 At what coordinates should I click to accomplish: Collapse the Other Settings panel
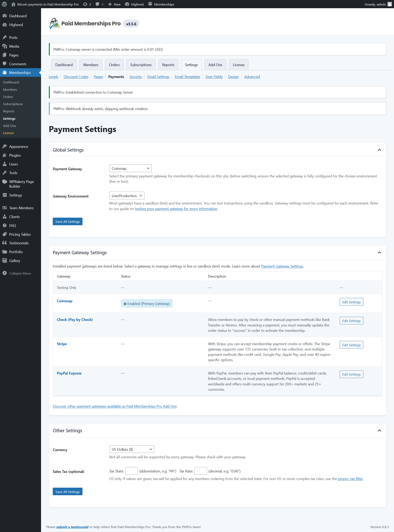pyautogui.click(x=379, y=431)
